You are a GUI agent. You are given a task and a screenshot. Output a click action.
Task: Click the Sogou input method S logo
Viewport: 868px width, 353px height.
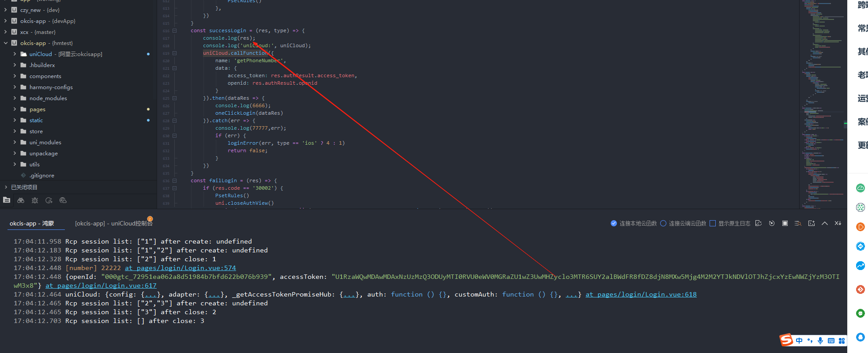coord(786,340)
